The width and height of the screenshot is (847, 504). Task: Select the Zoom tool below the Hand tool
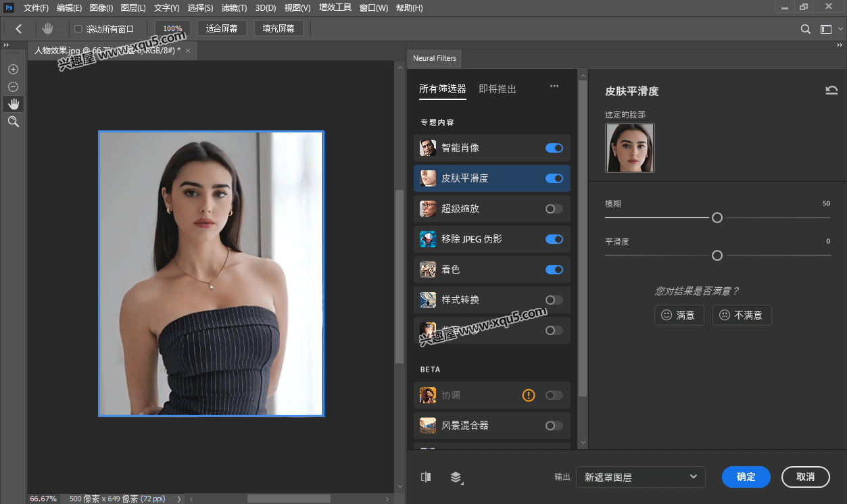[12, 122]
